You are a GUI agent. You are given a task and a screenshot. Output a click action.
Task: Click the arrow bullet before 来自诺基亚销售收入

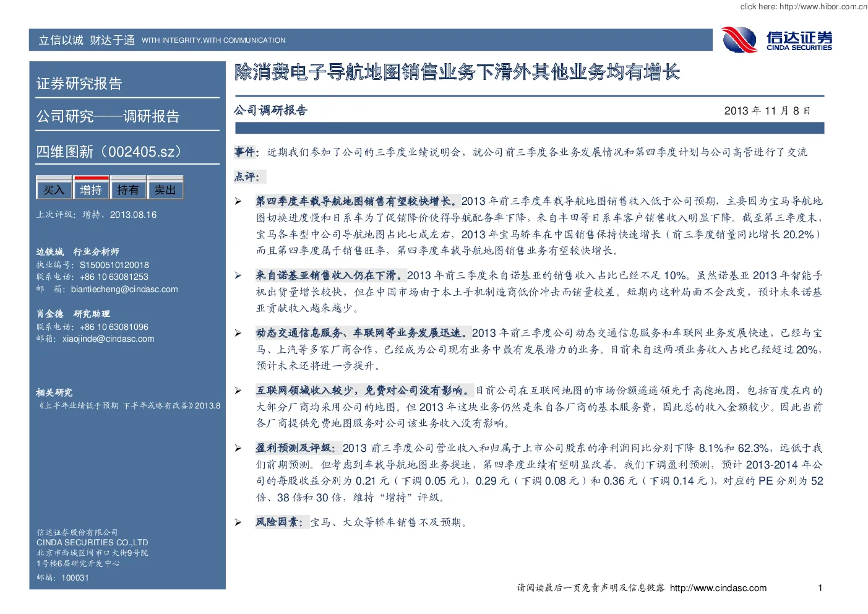tap(238, 276)
